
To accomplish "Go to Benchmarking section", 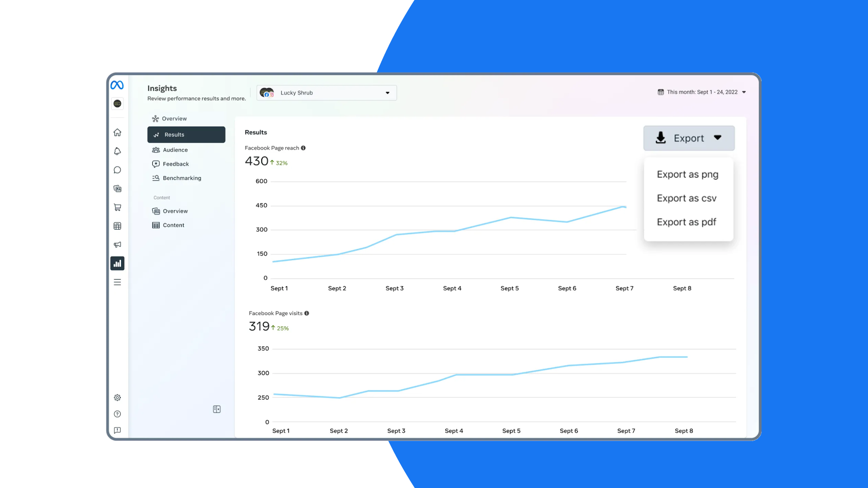I will pos(182,178).
